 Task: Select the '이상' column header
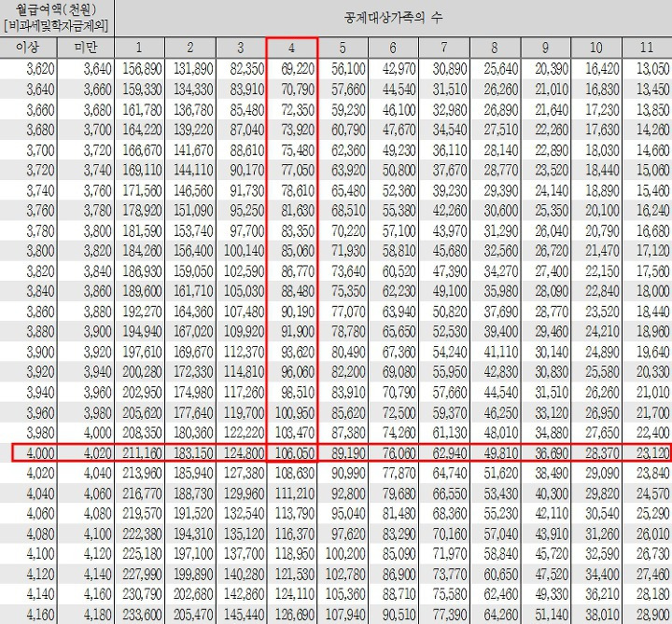28,48
